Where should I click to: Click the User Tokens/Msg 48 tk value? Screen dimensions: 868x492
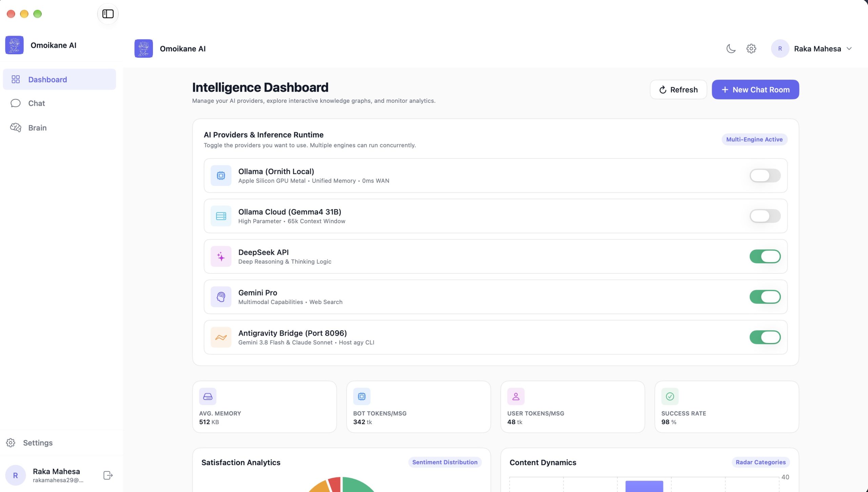[x=515, y=422]
